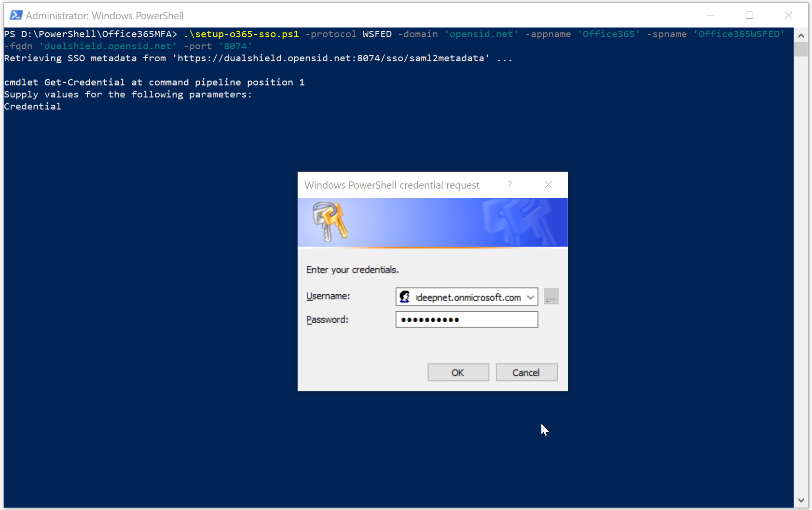Click the console vertical scrollbar thumb
The image size is (812, 510).
(801, 49)
